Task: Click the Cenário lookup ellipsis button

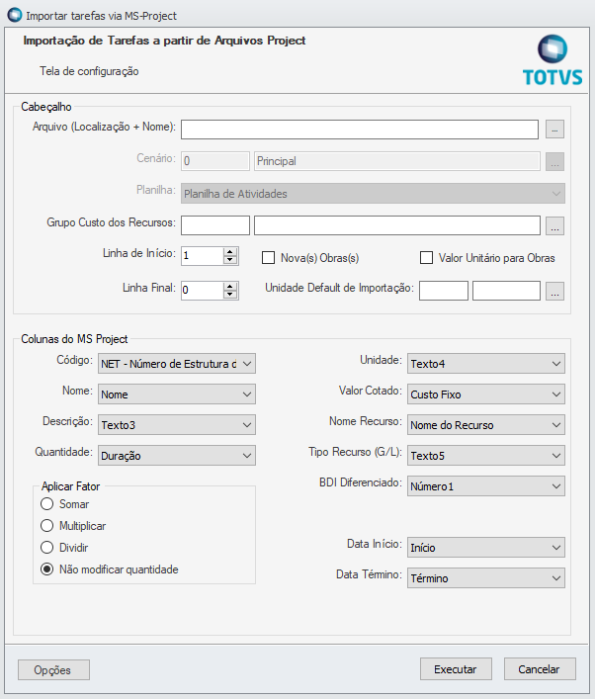Action: [x=554, y=161]
